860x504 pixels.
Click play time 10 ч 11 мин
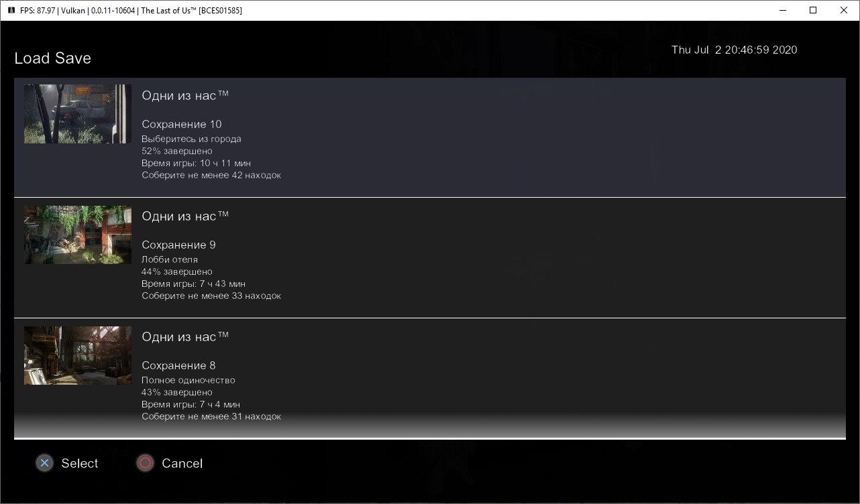tap(197, 163)
